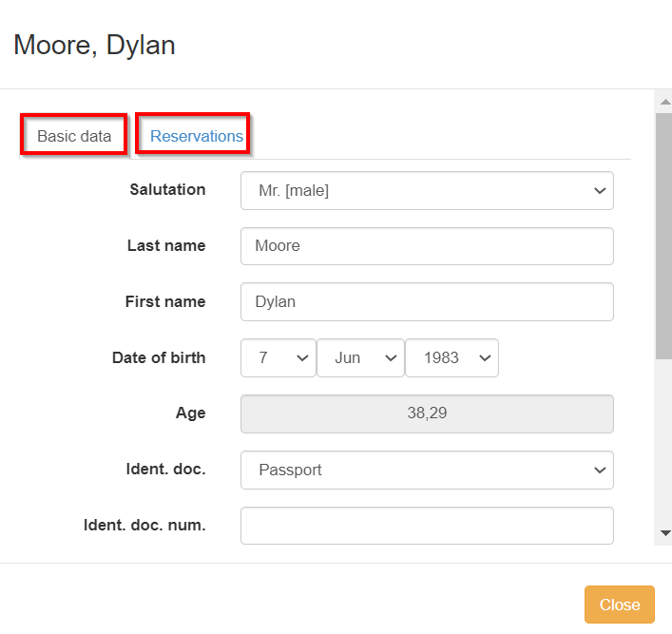672x634 pixels.
Task: Click the 'Ident. doc. num.' label text
Action: click(144, 525)
